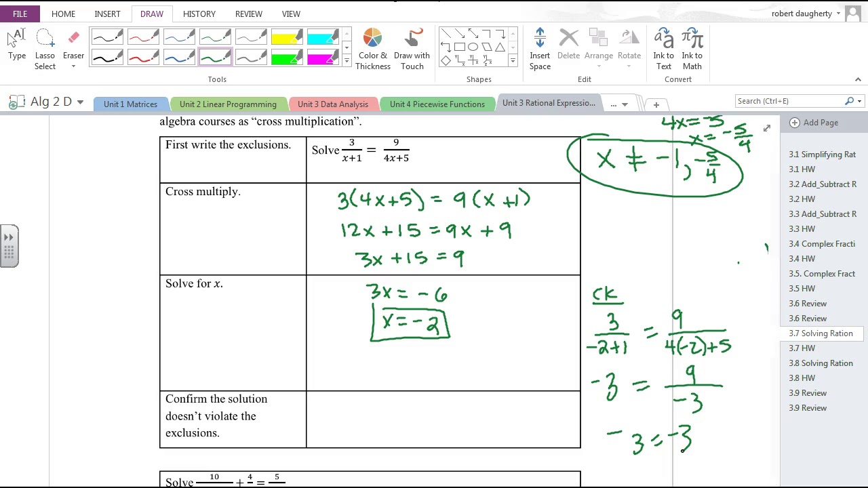Click the Insert Space tool
868x488 pixels.
coord(540,49)
